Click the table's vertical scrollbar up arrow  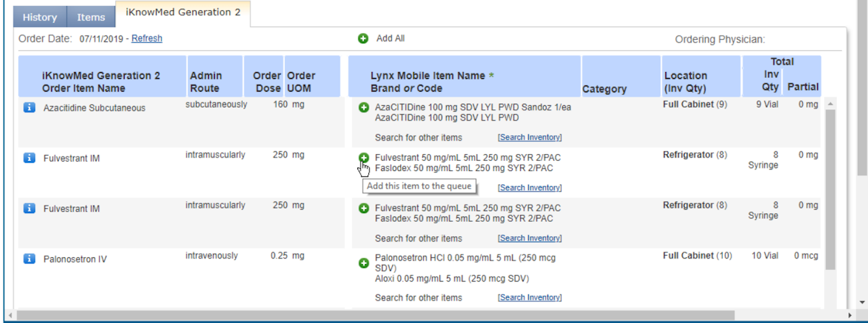tap(830, 104)
